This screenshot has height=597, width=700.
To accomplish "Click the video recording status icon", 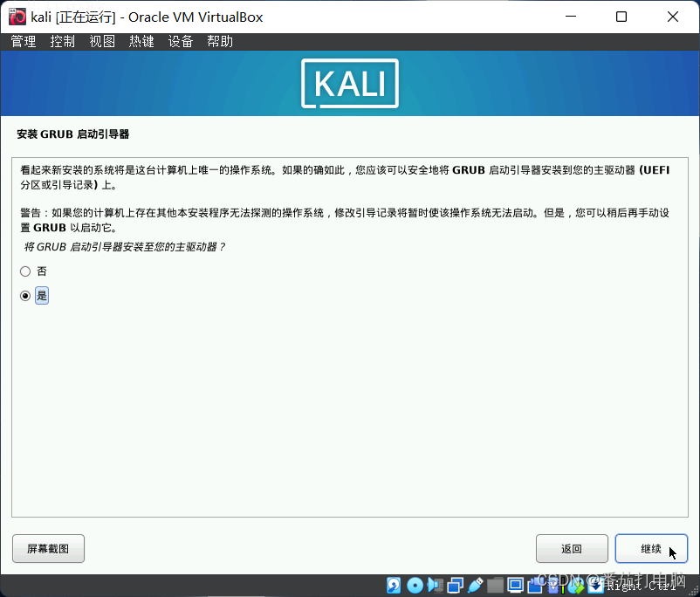I will coord(535,585).
